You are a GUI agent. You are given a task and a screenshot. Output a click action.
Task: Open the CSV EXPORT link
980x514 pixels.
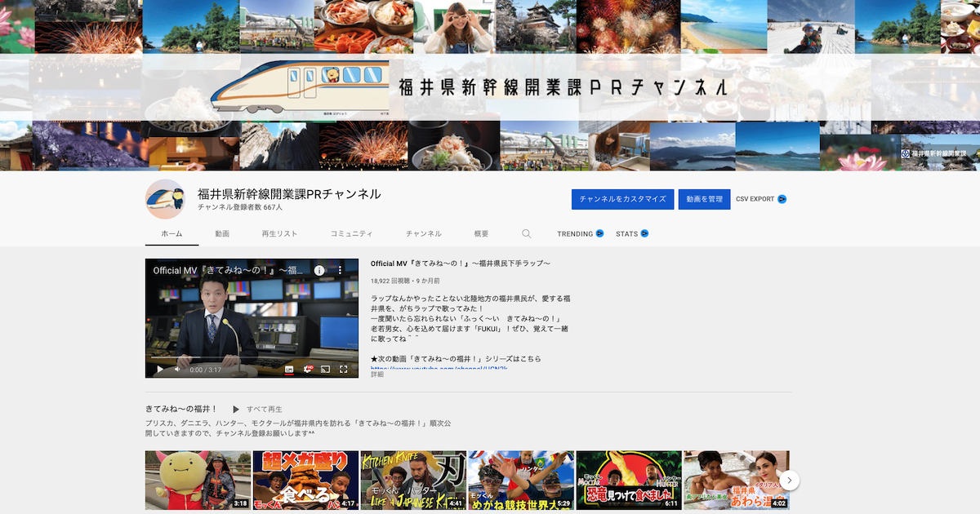point(755,199)
